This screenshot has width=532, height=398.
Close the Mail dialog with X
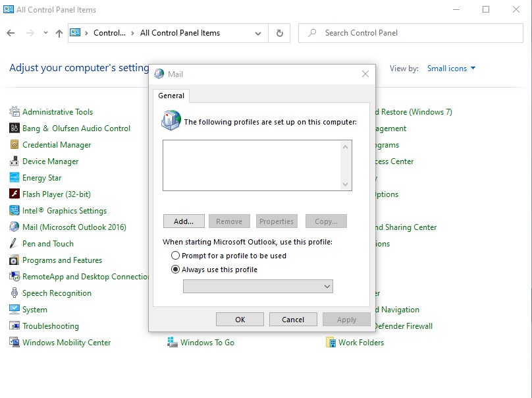pyautogui.click(x=365, y=74)
